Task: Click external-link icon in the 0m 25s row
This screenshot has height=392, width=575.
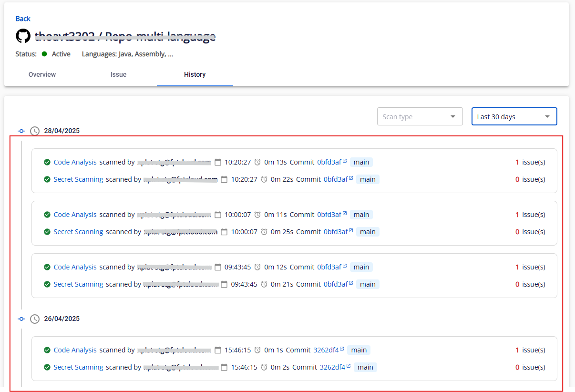Action: (x=351, y=230)
